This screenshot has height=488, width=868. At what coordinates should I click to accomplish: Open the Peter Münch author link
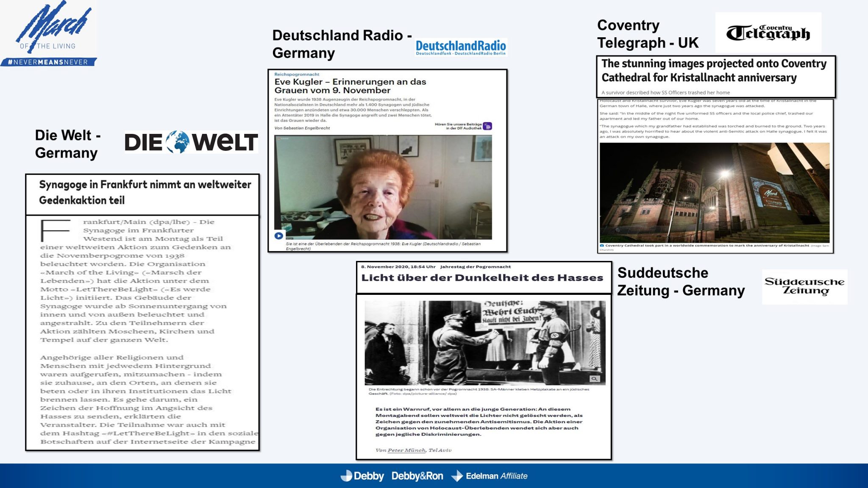[406, 450]
